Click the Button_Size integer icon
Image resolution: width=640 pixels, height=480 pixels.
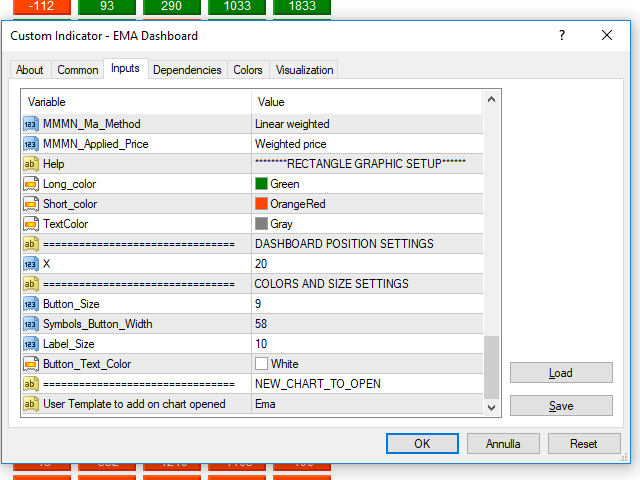click(31, 304)
